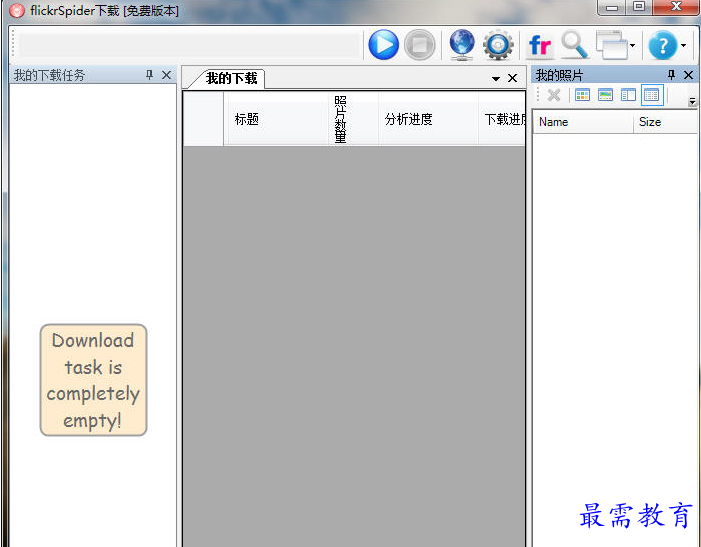The height and width of the screenshot is (547, 701).
Task: Close the 我的下载任务 panel
Action: (x=166, y=75)
